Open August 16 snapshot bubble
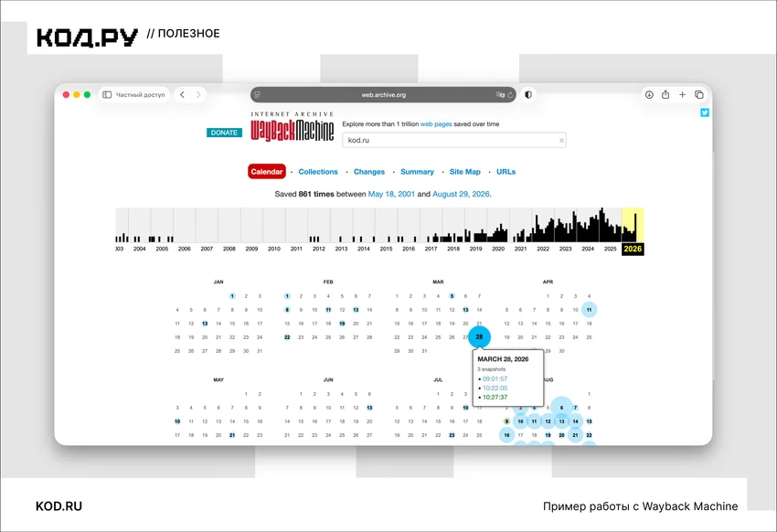This screenshot has height=532, width=777. 506,435
